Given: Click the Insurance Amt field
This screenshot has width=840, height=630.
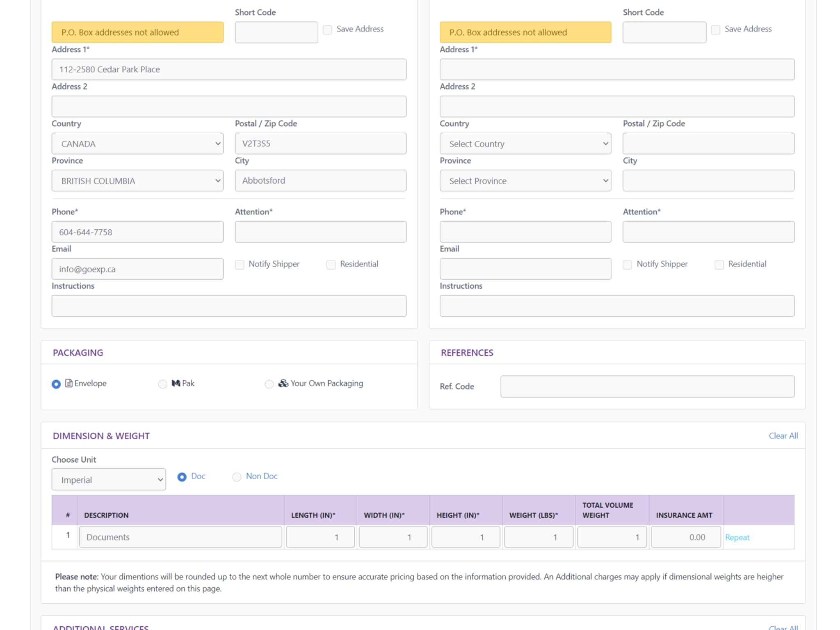Looking at the screenshot, I should click(x=685, y=537).
